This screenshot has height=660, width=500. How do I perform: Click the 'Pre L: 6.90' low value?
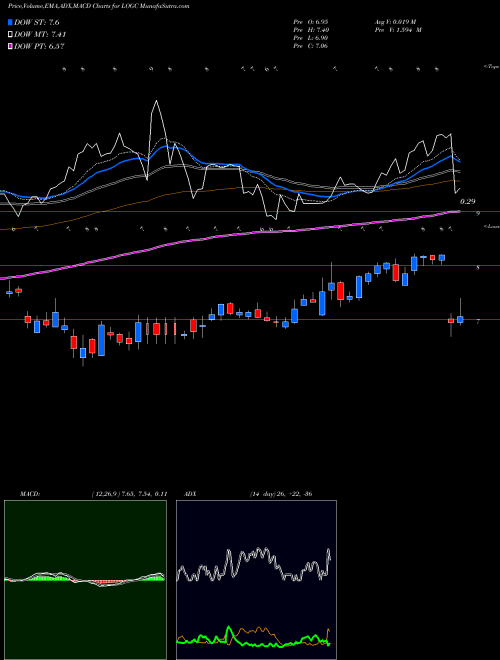[x=311, y=38]
